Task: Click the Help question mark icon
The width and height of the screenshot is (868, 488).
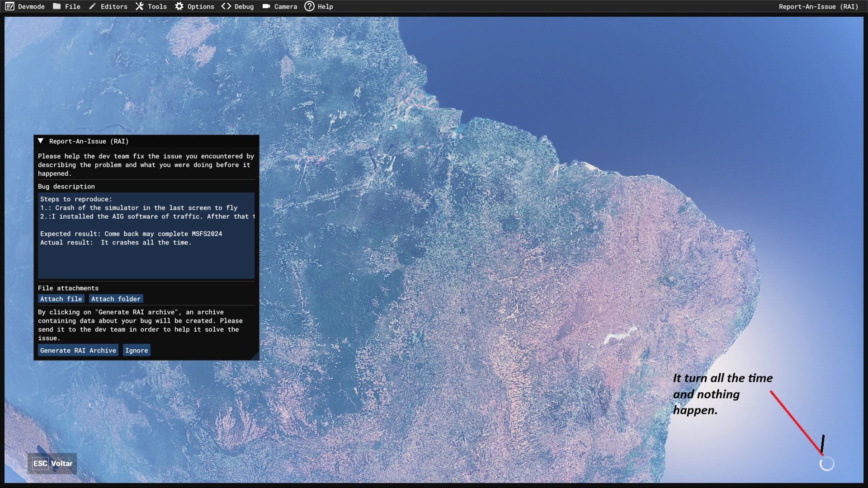Action: [x=309, y=6]
